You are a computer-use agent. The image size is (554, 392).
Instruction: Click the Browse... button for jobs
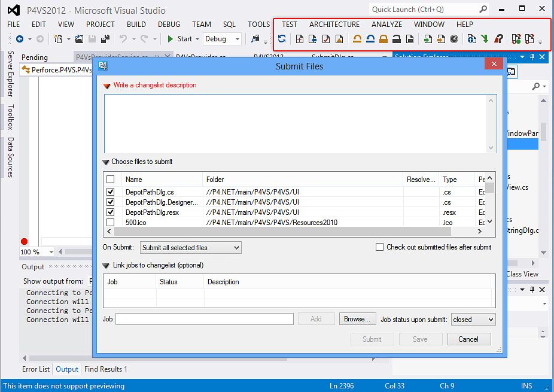pos(357,320)
